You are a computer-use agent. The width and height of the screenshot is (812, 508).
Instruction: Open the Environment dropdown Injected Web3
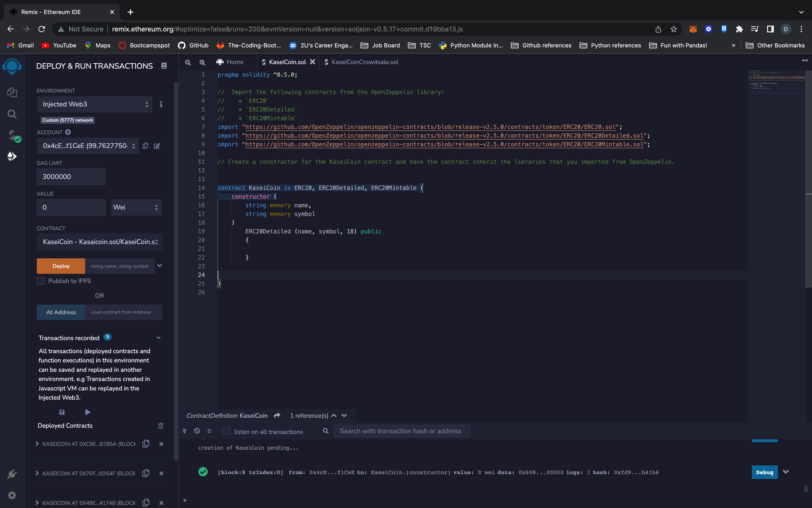95,104
